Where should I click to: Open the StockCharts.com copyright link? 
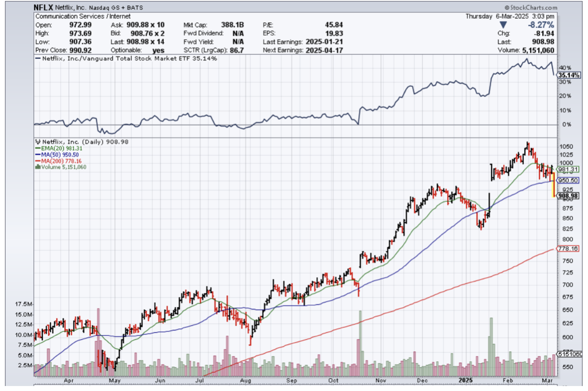point(530,8)
